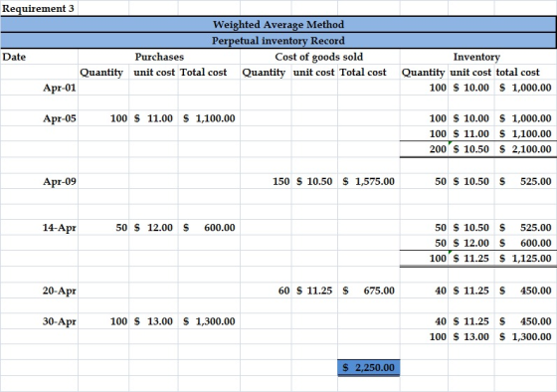
Task: Select the "Requirement 3" cell
Action: [x=39, y=8]
